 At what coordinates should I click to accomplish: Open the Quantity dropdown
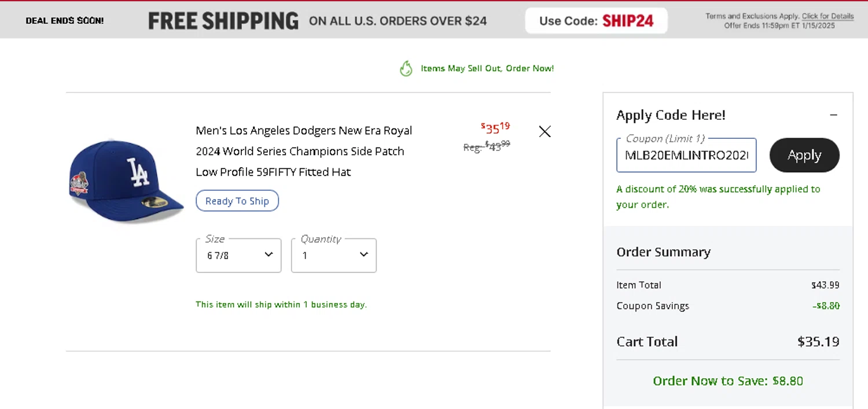pos(334,255)
